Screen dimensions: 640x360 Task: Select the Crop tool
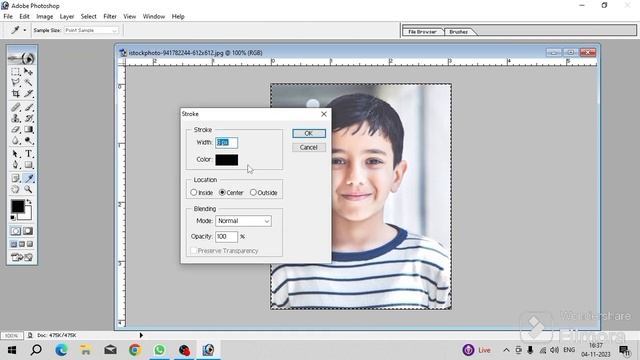point(16,93)
